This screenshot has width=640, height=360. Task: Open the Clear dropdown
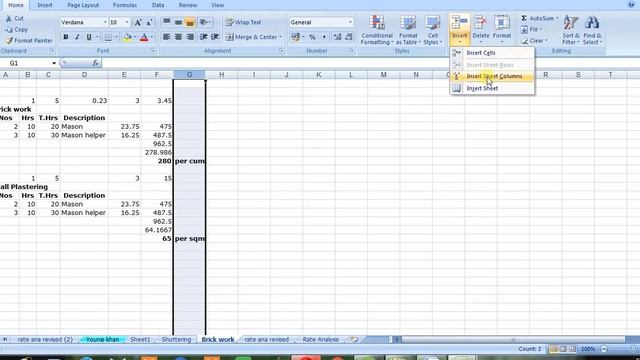534,41
